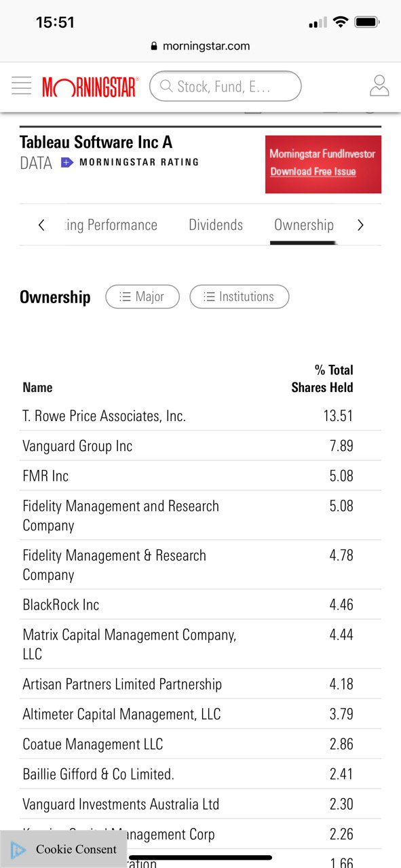Select T. Rowe Price Associates row
This screenshot has height=868, width=401.
tap(200, 416)
